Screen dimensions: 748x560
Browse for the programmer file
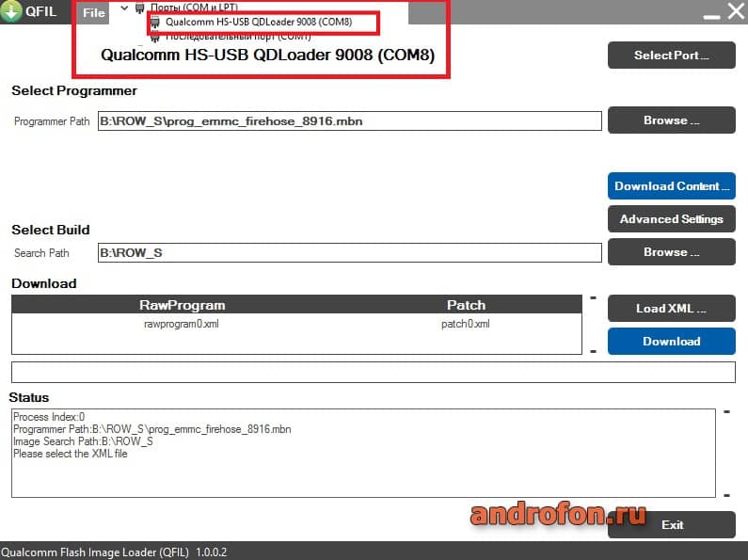[671, 120]
